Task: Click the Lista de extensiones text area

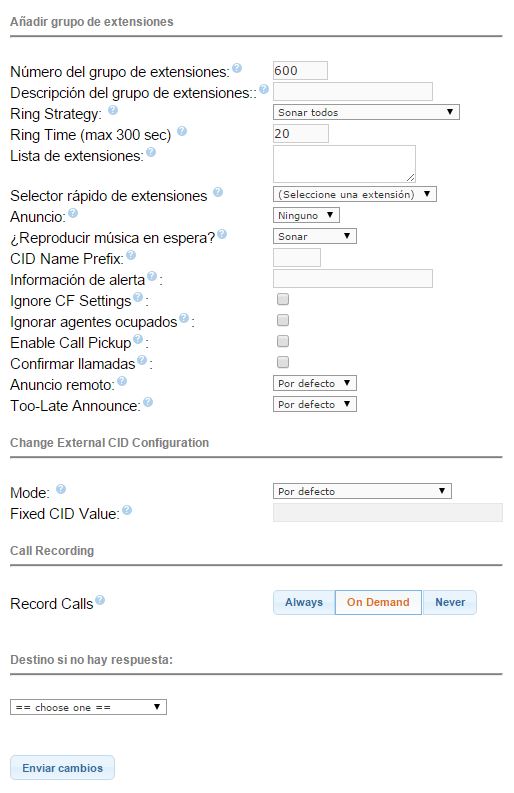Action: pos(344,164)
